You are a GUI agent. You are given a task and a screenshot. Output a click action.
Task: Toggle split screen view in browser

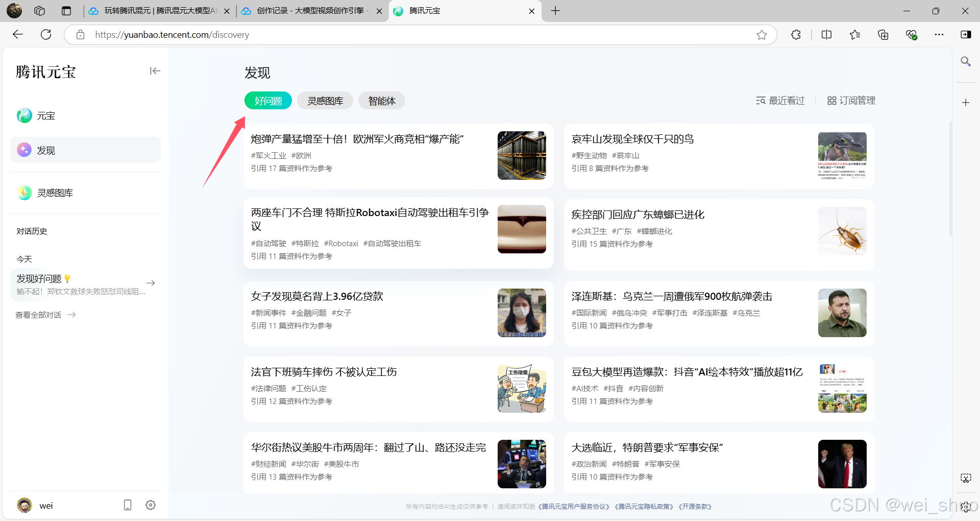coord(826,35)
